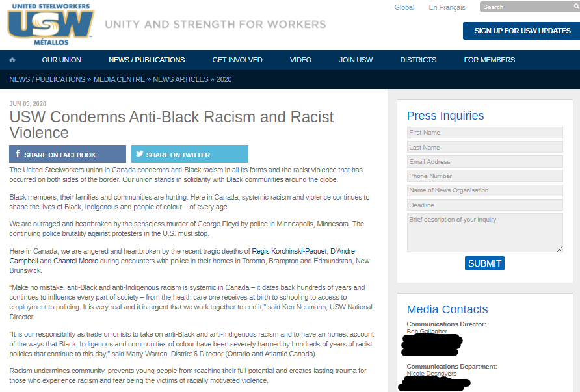This screenshot has width=580, height=392.
Task: Switch to En Français
Action: click(x=447, y=7)
